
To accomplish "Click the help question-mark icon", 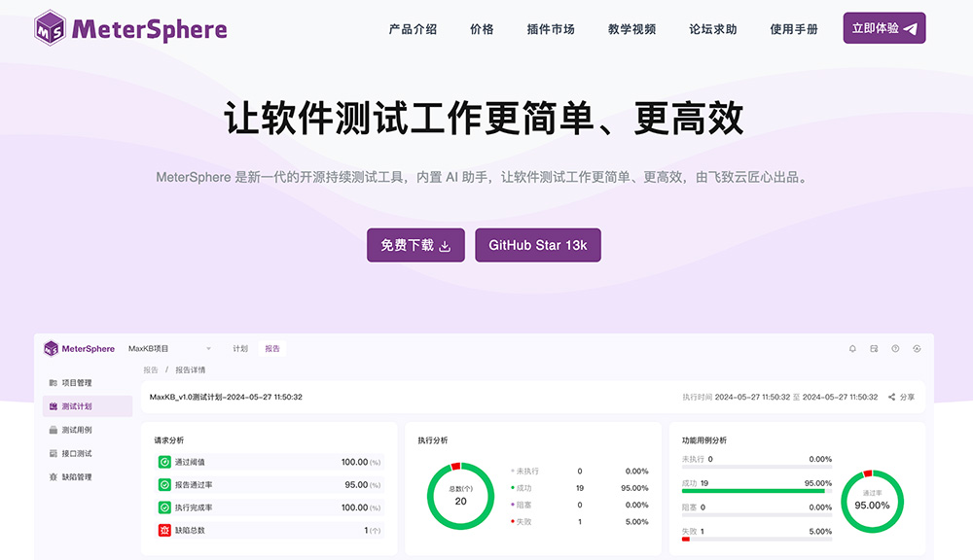I will tap(895, 348).
